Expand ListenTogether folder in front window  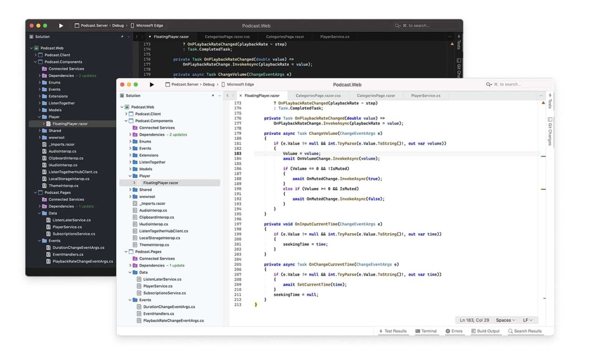coord(130,162)
